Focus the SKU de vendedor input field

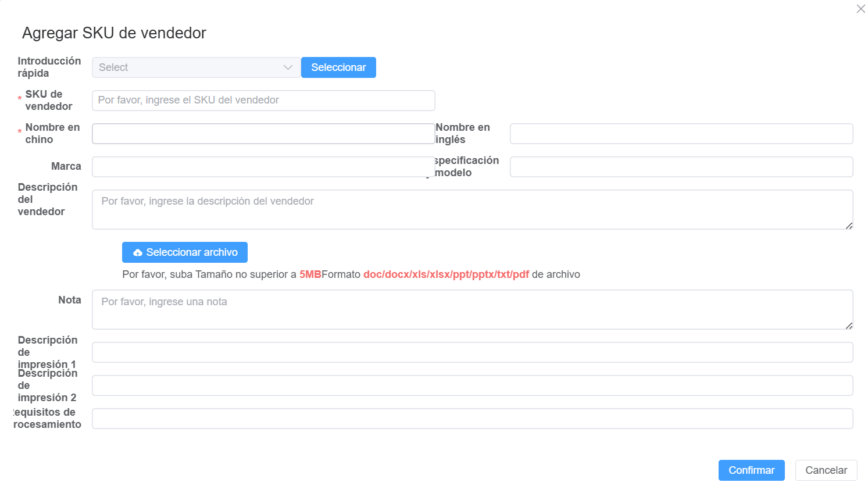click(263, 101)
